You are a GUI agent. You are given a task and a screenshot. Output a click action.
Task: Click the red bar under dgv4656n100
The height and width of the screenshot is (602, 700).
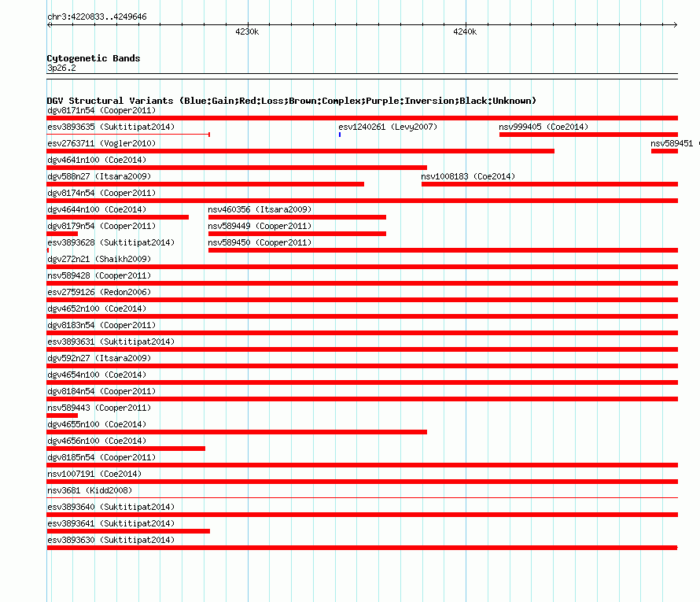click(x=126, y=449)
